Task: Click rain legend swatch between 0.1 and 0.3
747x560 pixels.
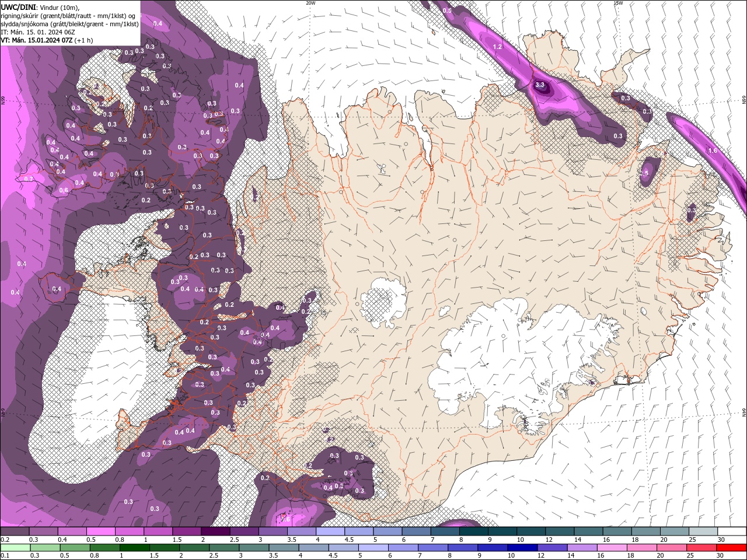Action: point(15,548)
